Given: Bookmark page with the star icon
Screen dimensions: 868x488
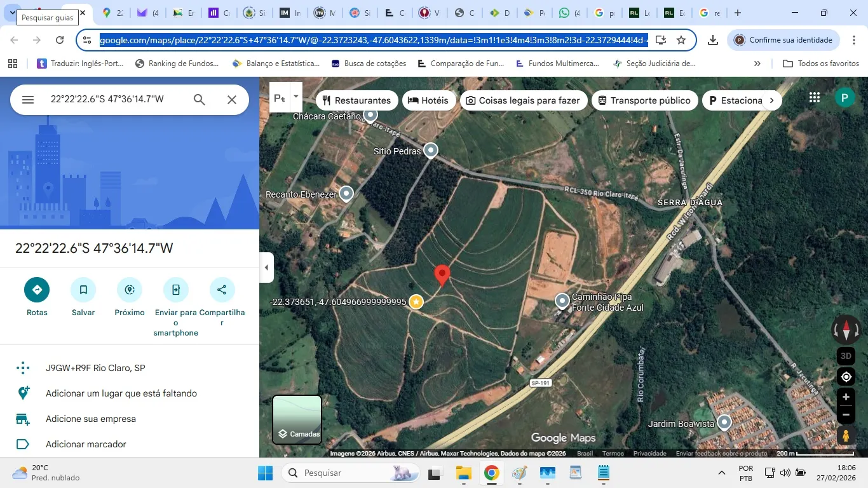Looking at the screenshot, I should (681, 40).
